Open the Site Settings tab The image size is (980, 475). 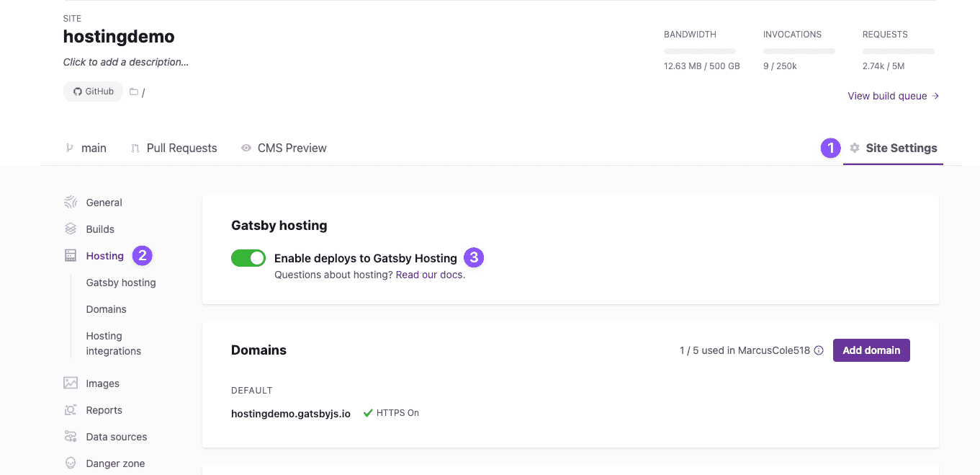(893, 148)
